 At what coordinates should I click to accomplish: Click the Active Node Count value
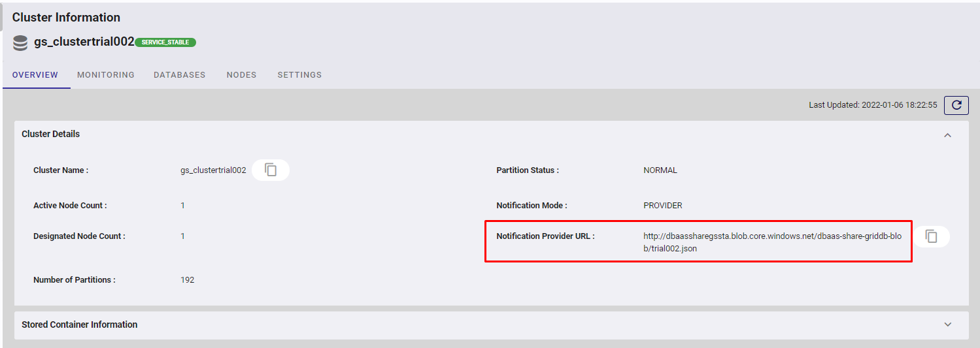183,206
